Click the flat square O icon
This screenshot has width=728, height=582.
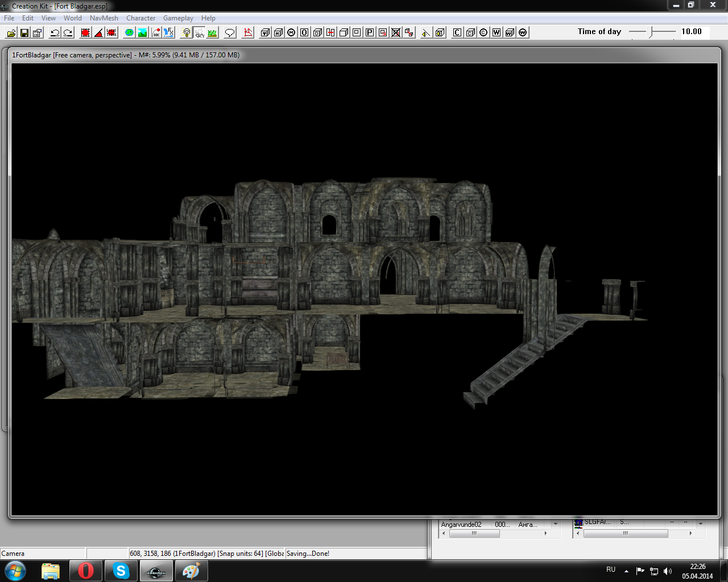pyautogui.click(x=304, y=32)
